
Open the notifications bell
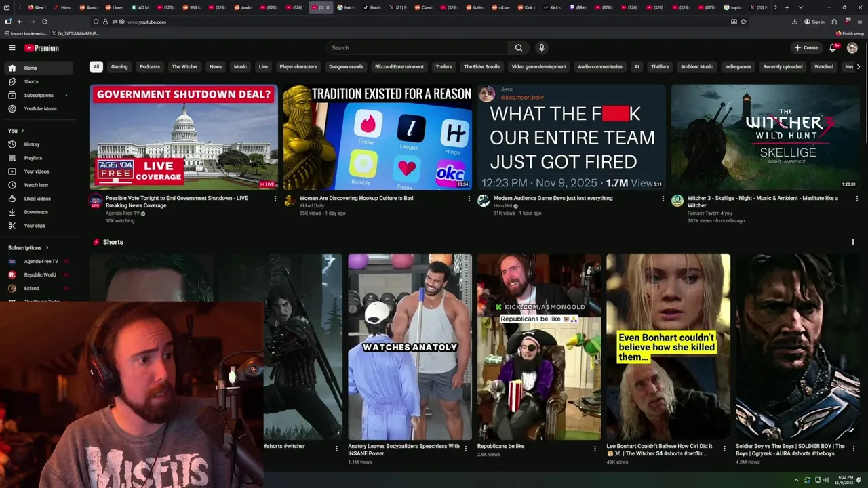833,48
